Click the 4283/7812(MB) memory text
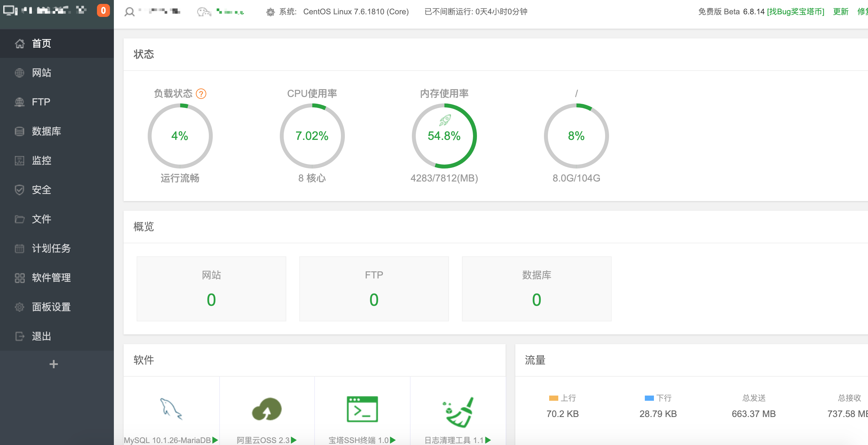Image resolution: width=868 pixels, height=445 pixels. click(444, 178)
